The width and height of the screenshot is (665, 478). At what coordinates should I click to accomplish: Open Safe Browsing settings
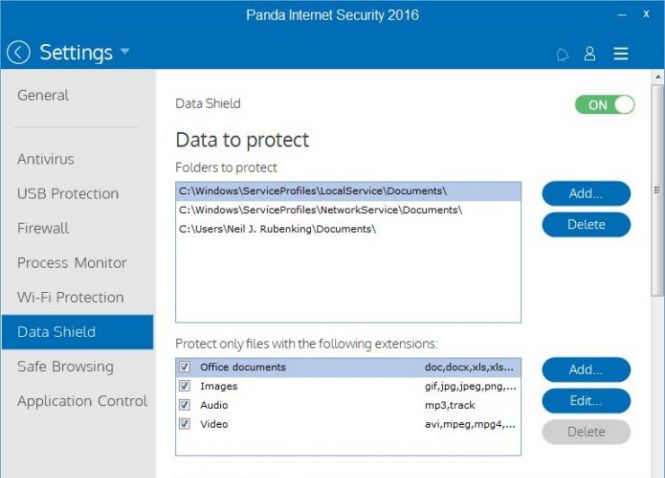65,366
